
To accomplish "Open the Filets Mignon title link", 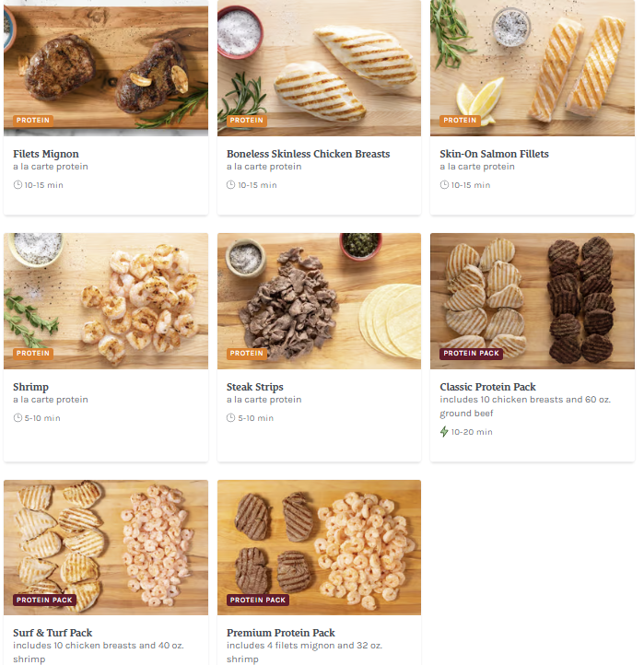I will point(46,154).
